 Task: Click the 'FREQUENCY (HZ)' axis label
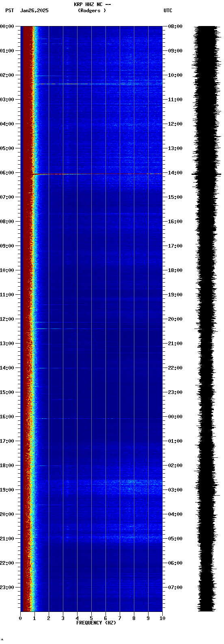96,622
